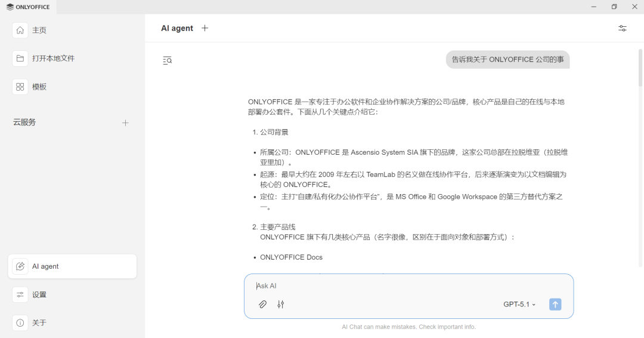Image resolution: width=644 pixels, height=338 pixels.
Task: Click the 云服务 section label
Action: 24,122
